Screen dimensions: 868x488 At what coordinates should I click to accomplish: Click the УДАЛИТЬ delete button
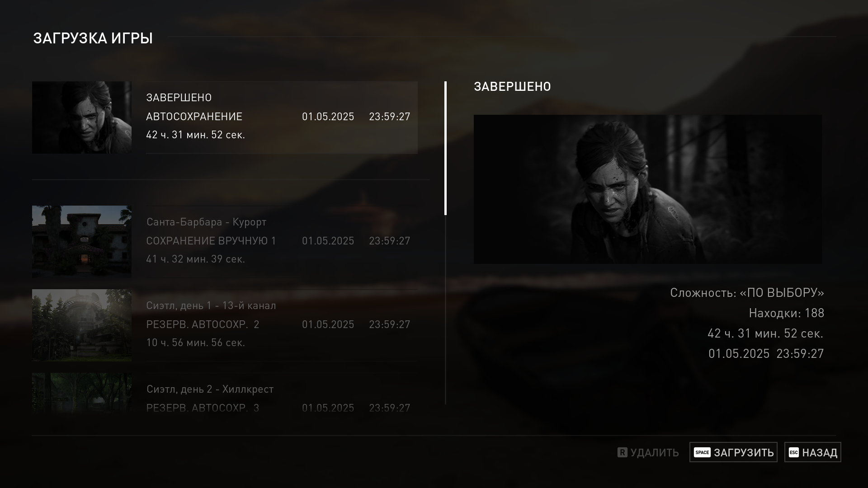(648, 452)
